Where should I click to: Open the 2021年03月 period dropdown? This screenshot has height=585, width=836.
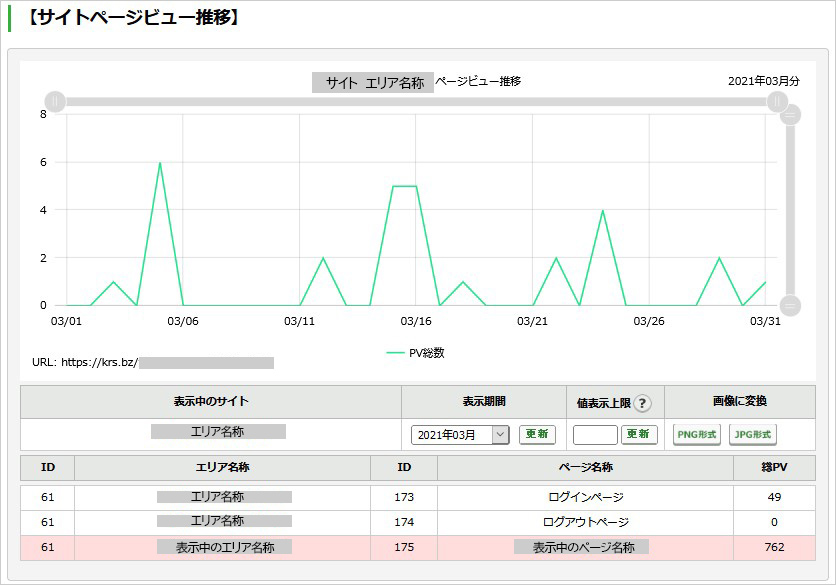(x=460, y=435)
